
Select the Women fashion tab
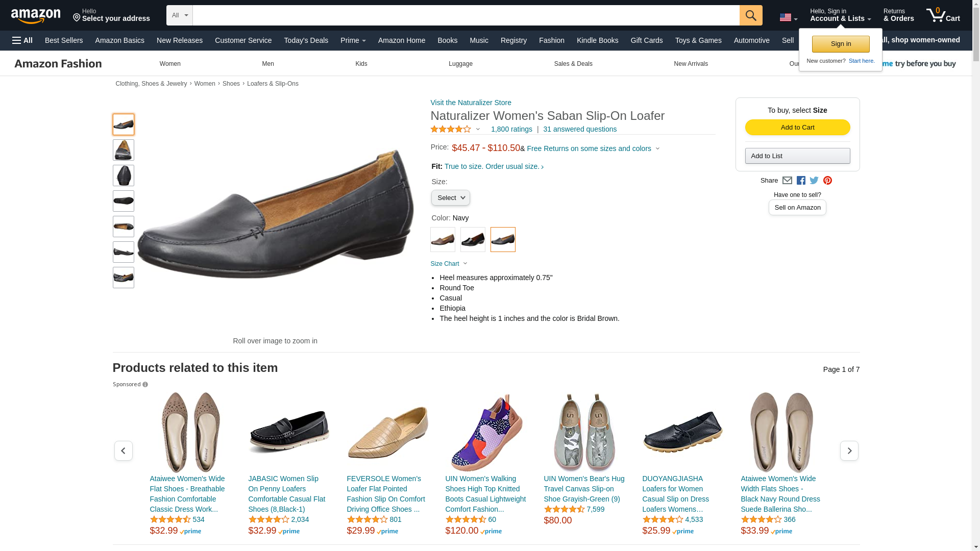coord(170,64)
